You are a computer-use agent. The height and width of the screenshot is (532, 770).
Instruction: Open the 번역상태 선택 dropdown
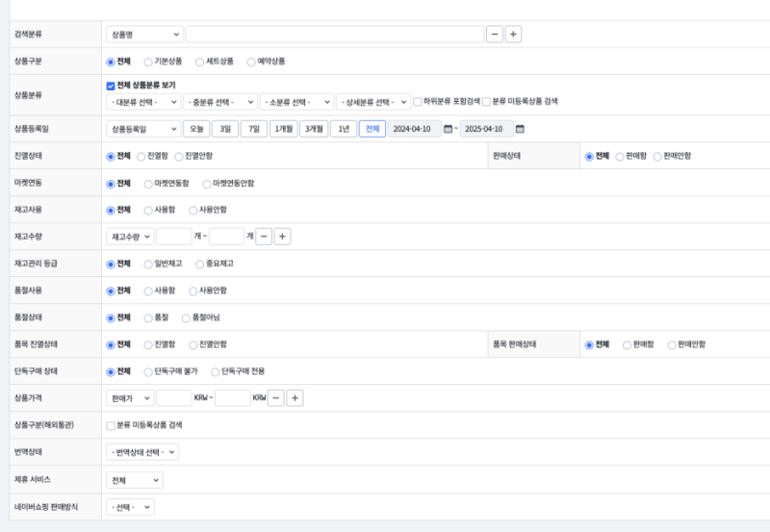[x=142, y=452]
